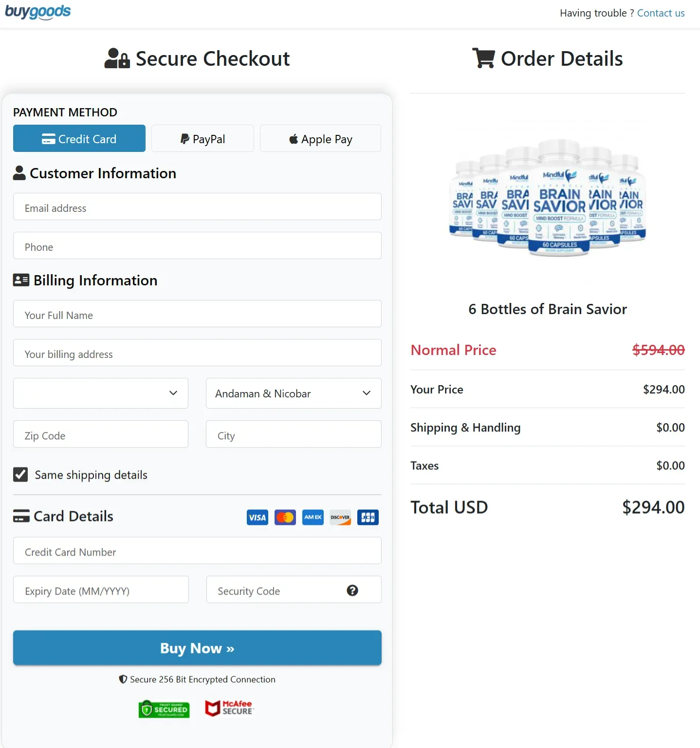The height and width of the screenshot is (748, 700).
Task: Open the Andaman & Nicobar state dropdown
Action: (x=293, y=393)
